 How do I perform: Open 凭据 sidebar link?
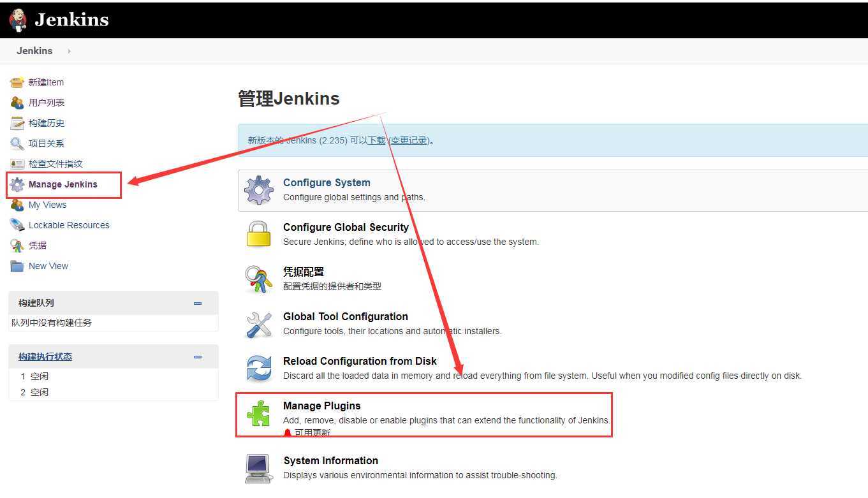coord(38,245)
